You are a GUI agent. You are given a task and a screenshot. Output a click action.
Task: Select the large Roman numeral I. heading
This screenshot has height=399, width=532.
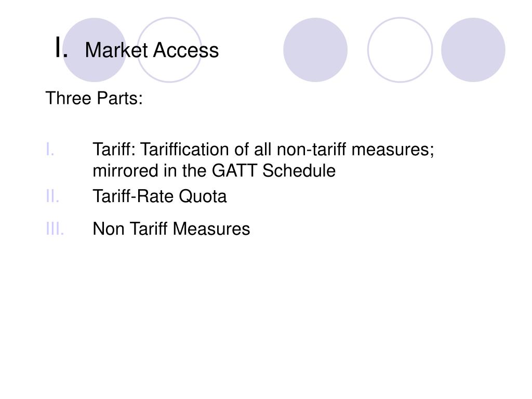coord(61,48)
